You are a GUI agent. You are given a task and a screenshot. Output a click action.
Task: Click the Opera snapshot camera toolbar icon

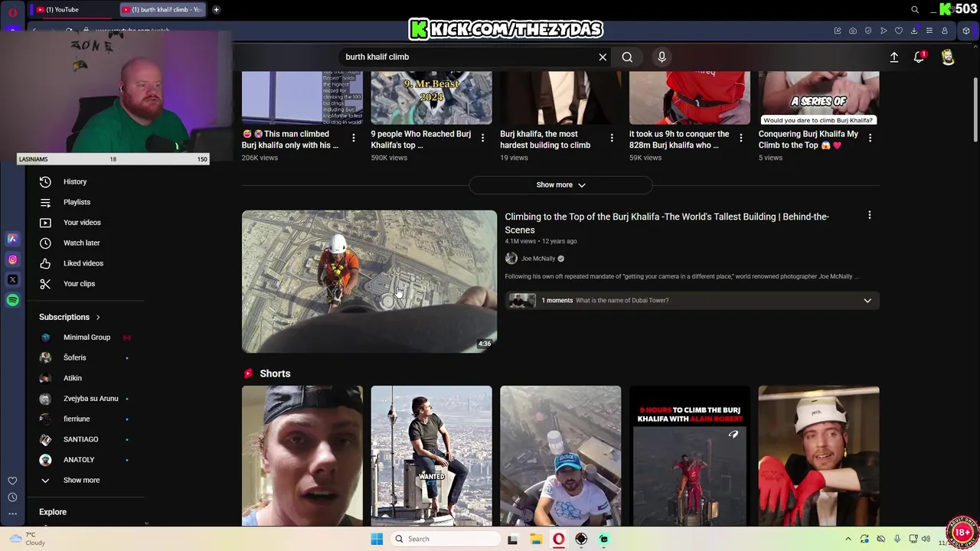pos(853,31)
